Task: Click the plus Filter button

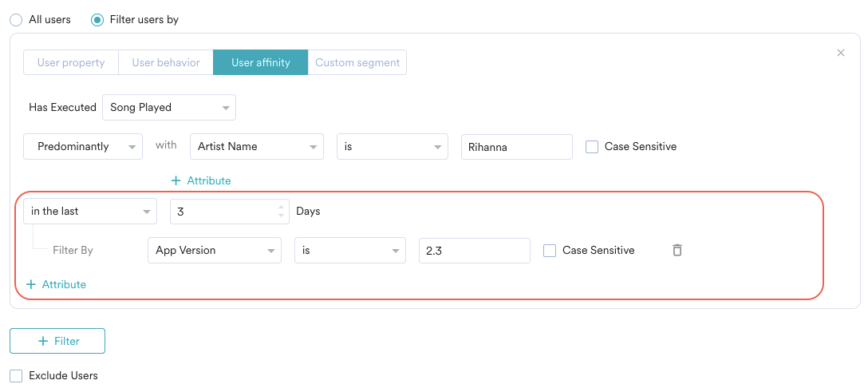Action: pos(57,341)
